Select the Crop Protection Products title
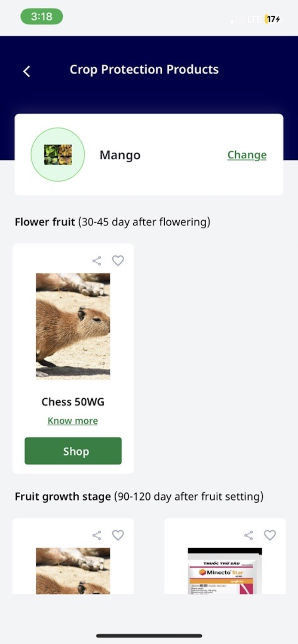The image size is (298, 644). [144, 69]
